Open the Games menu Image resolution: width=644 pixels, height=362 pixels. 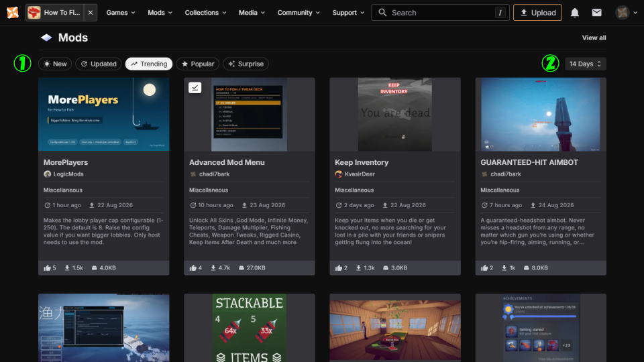pos(120,12)
